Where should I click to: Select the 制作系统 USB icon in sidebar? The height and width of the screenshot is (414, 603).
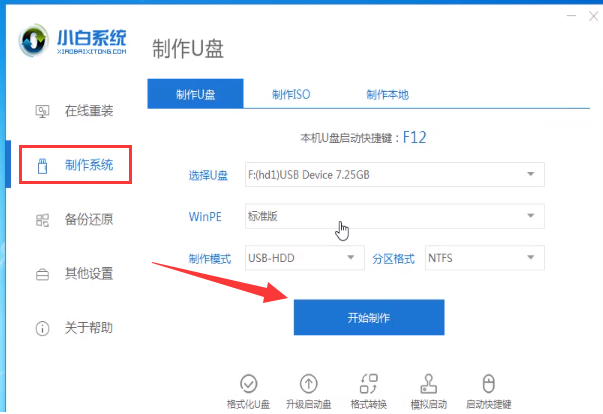click(x=42, y=164)
